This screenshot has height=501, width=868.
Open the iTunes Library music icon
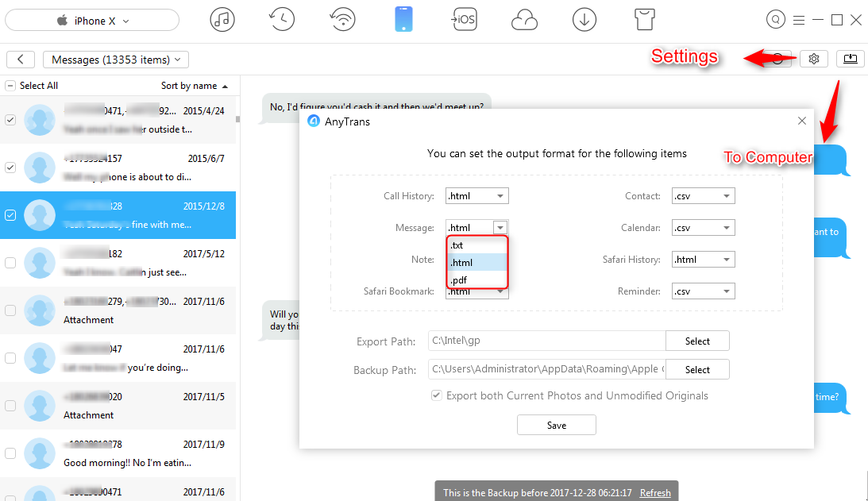point(222,20)
